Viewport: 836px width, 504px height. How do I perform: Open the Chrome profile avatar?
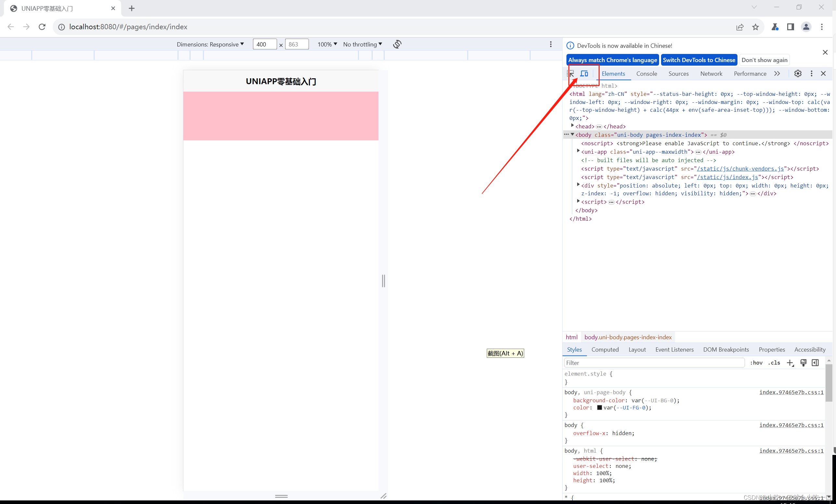[806, 27]
